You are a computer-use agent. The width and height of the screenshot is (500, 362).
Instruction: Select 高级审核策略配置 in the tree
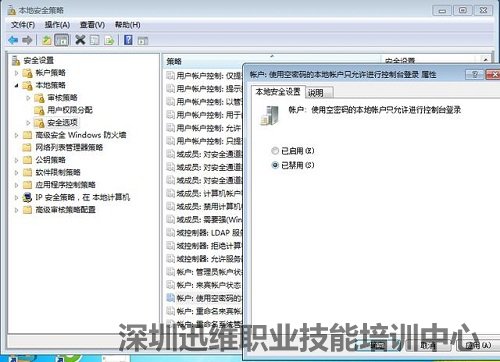(65, 210)
